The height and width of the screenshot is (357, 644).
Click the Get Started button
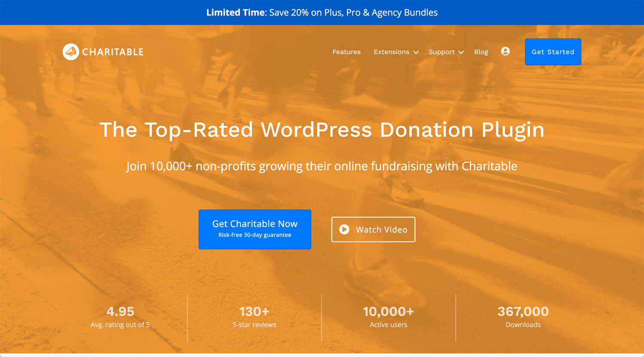(553, 52)
